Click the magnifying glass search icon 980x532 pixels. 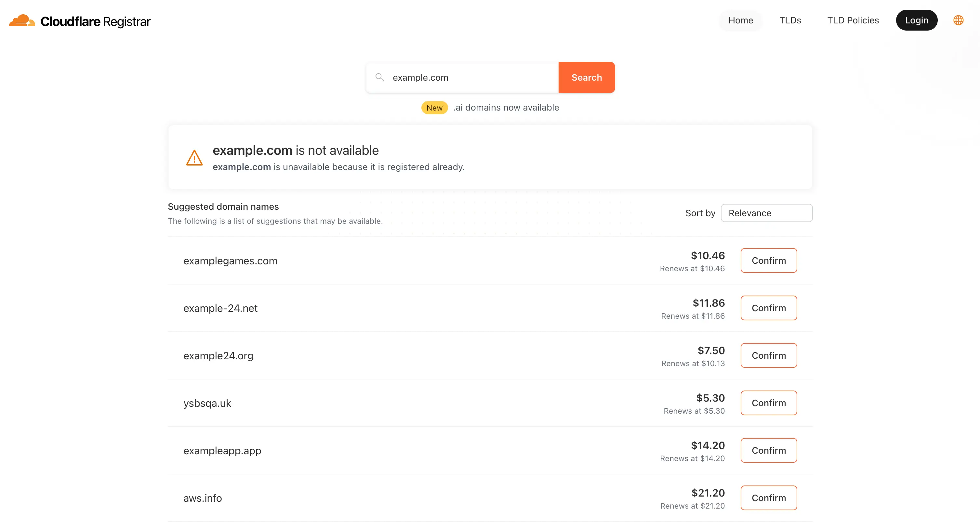[x=380, y=77]
